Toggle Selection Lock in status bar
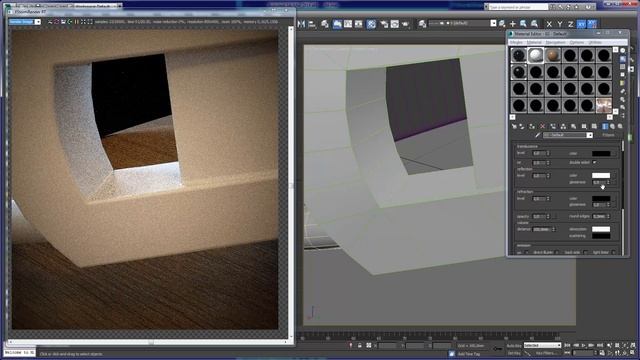The height and width of the screenshot is (360, 640). click(360, 345)
